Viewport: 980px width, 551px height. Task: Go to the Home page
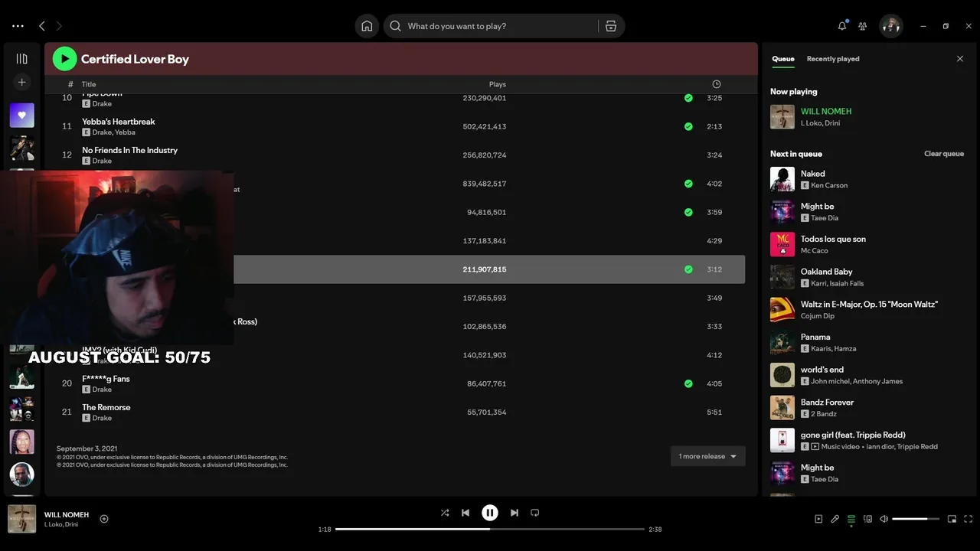point(367,26)
